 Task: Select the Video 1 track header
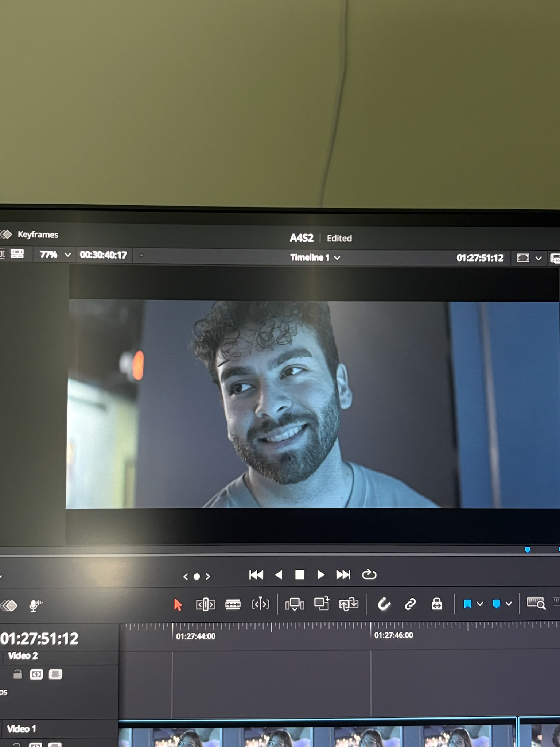[x=59, y=734]
